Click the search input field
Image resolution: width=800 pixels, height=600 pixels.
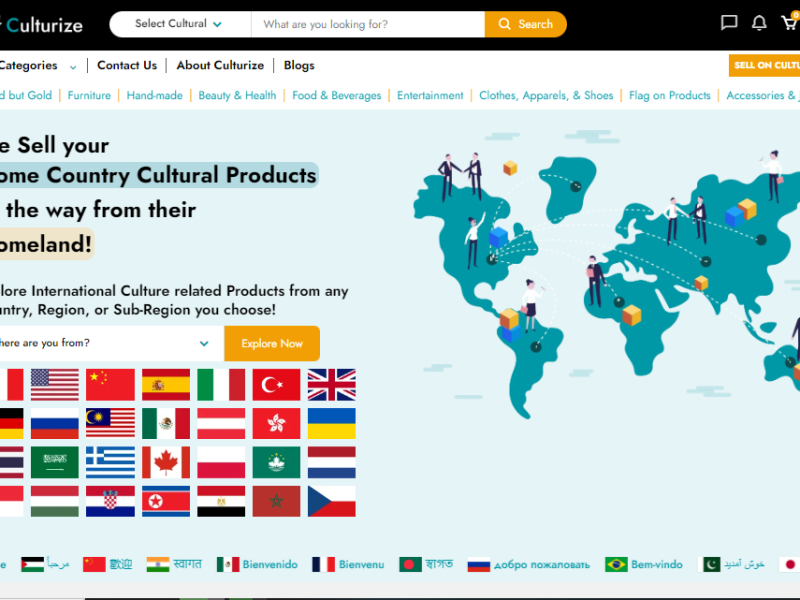[x=370, y=23]
